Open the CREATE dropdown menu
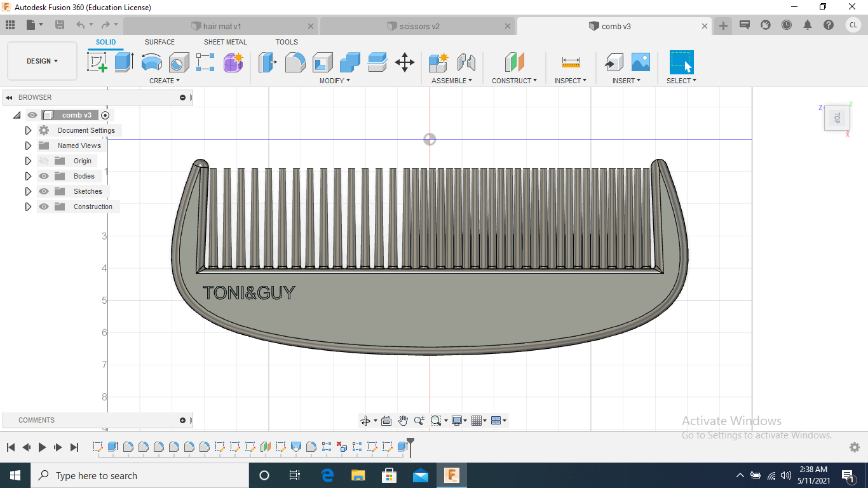 tap(165, 81)
